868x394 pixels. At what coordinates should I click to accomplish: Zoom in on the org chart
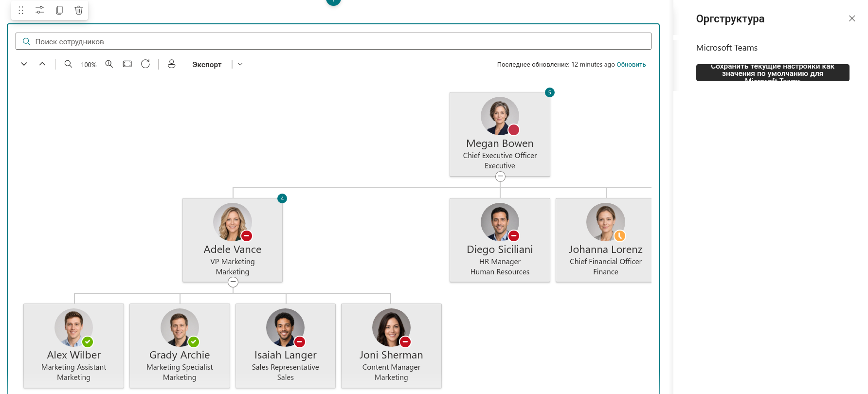click(109, 64)
